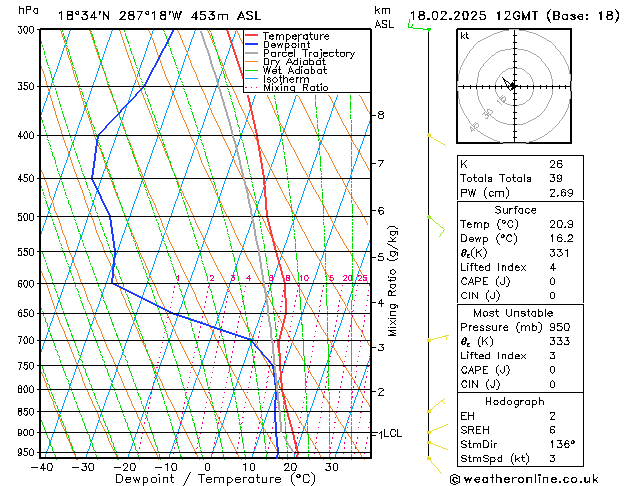Click the 300 pressure level label
Viewport: 629px width, 486px height.
(28, 30)
